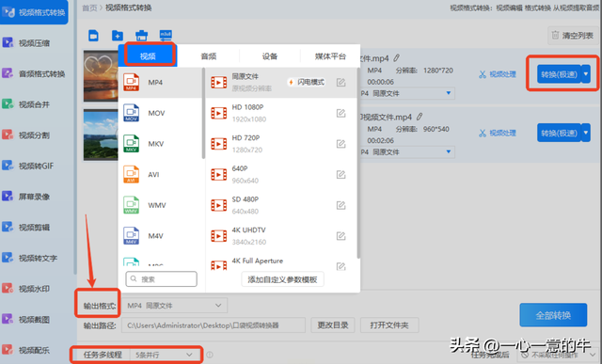
Task: Select MKV in the format list
Action: pos(161,144)
